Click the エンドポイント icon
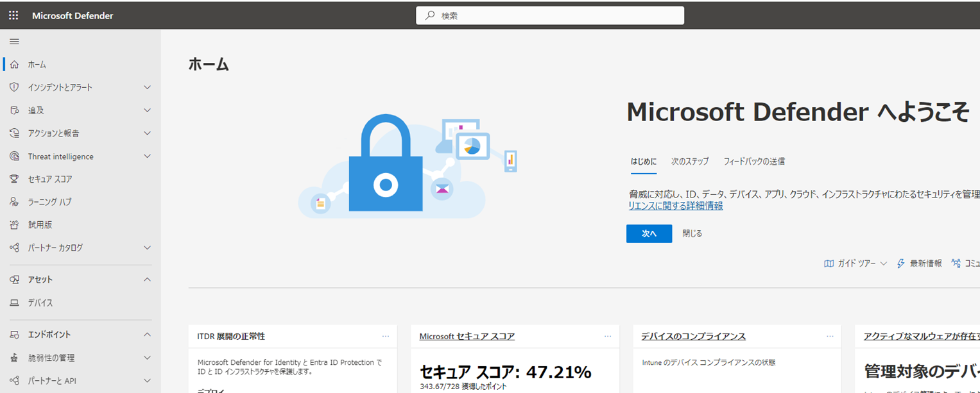 point(15,335)
